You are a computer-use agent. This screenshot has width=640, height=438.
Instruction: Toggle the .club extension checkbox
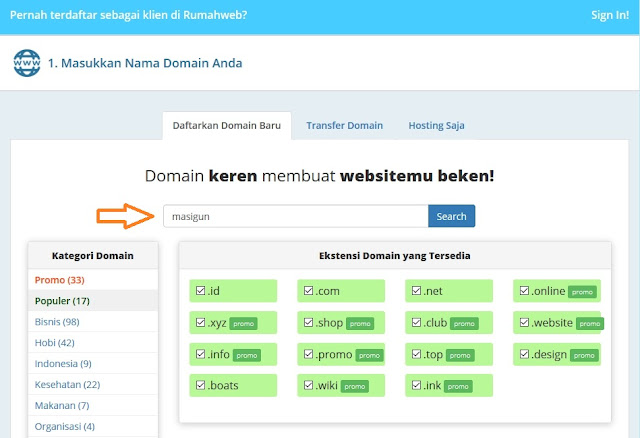pyautogui.click(x=416, y=322)
